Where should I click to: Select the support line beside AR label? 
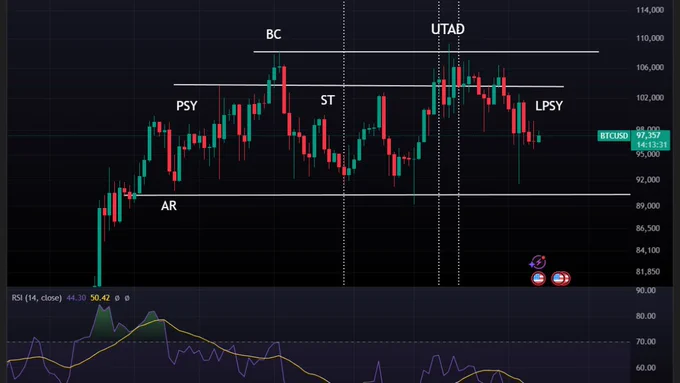(377, 195)
